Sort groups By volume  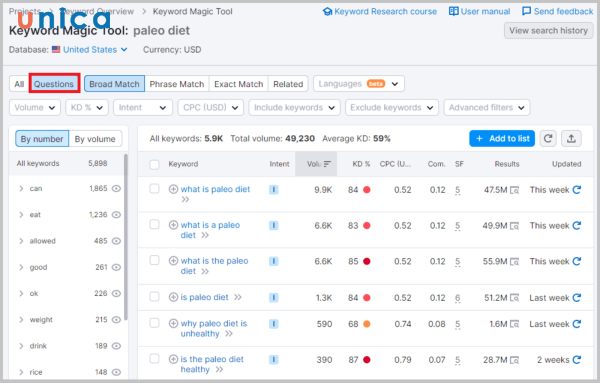[x=95, y=139]
